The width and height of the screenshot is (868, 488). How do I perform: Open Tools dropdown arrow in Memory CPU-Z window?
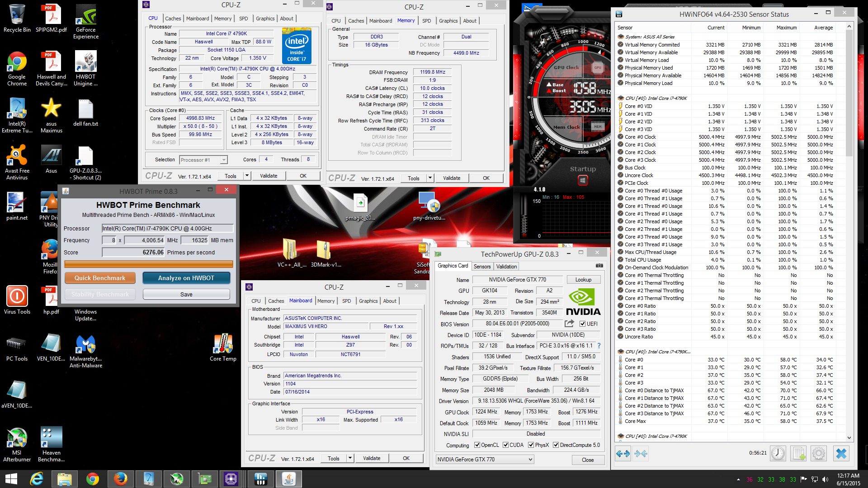(x=430, y=178)
